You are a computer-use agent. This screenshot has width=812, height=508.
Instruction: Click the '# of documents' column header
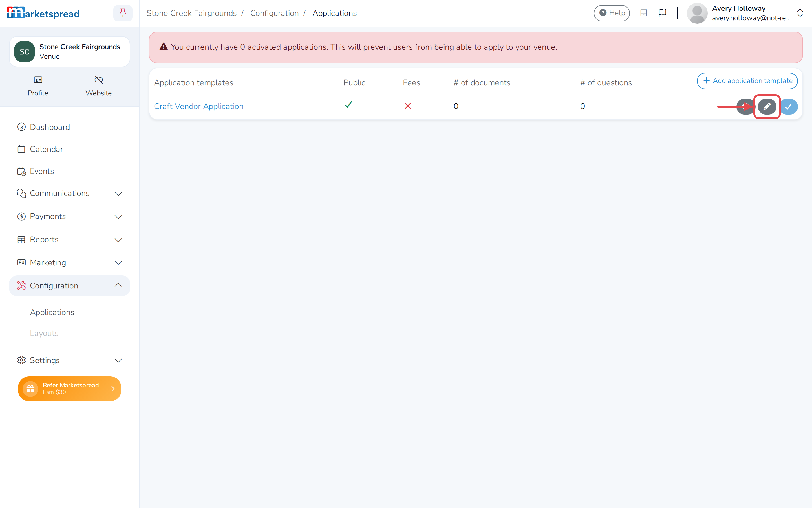click(482, 83)
